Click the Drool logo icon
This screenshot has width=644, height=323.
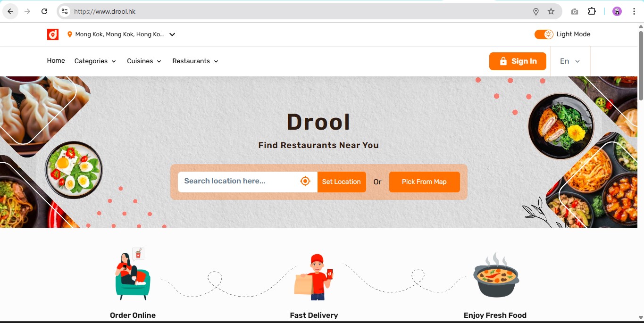point(53,34)
